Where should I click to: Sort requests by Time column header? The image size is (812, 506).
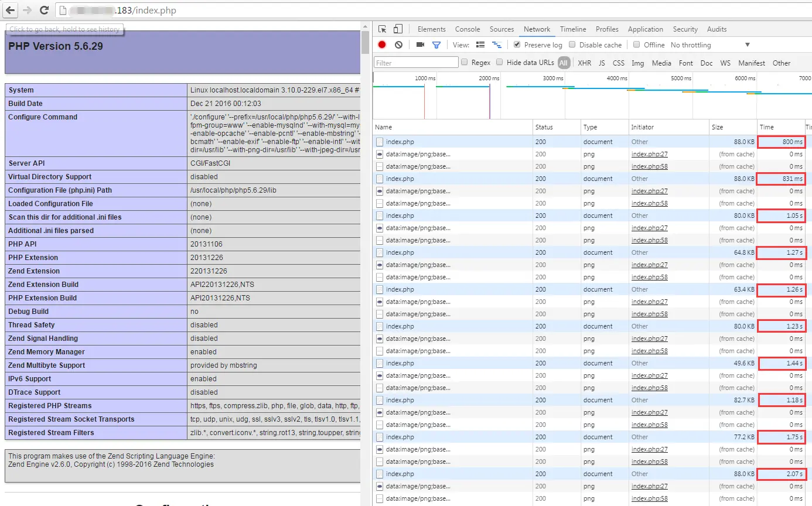pos(780,127)
